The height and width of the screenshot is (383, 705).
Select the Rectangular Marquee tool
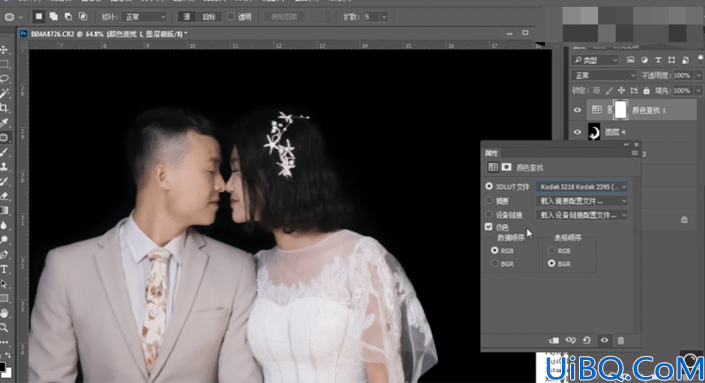point(4,64)
